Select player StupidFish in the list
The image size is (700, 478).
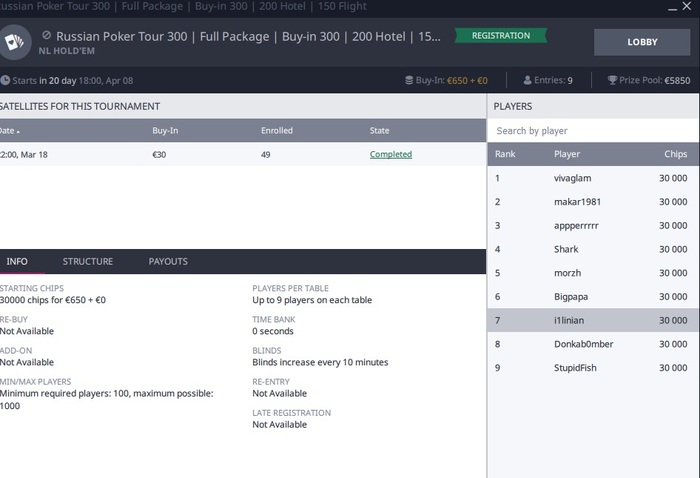point(593,367)
